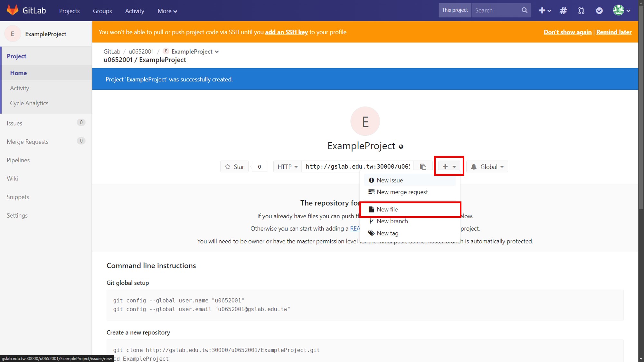Click the This project search scope

[x=455, y=10]
